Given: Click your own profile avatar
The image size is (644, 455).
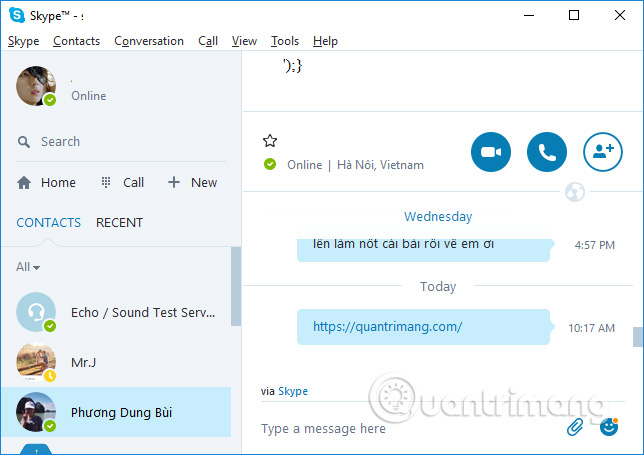Looking at the screenshot, I should 36,86.
